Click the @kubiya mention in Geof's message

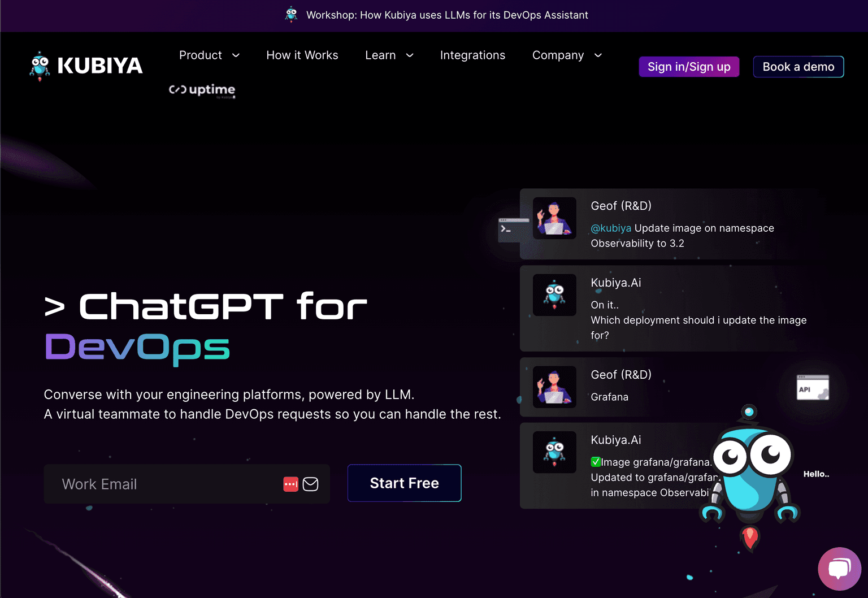click(611, 228)
